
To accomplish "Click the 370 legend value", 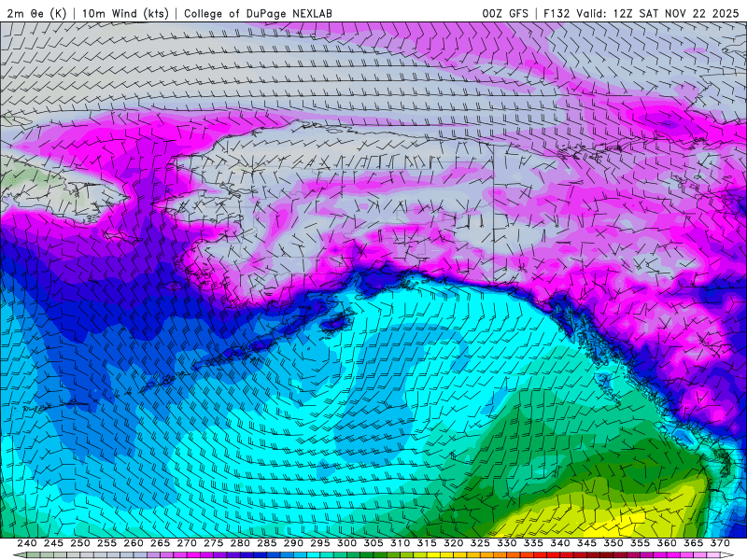I will point(720,543).
